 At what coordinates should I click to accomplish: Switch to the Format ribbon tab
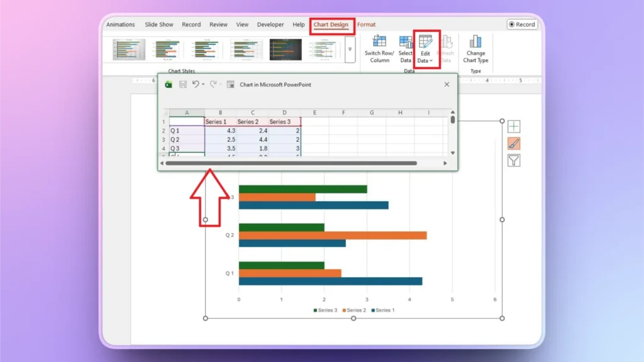pyautogui.click(x=366, y=24)
